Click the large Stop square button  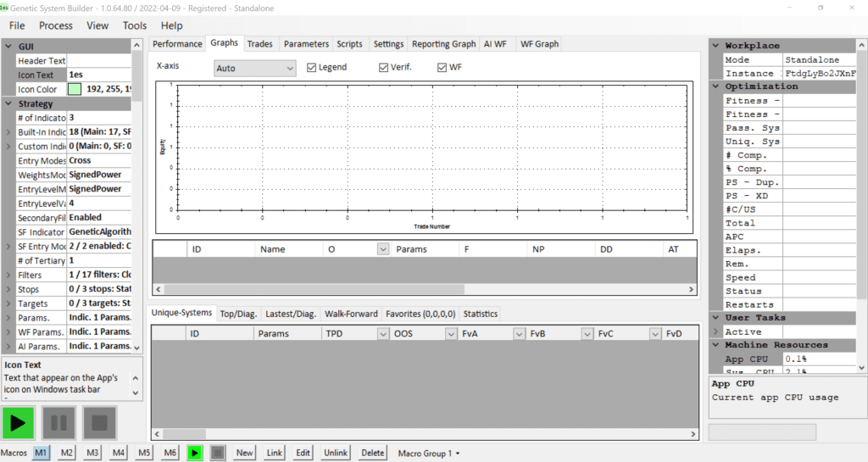pyautogui.click(x=99, y=423)
